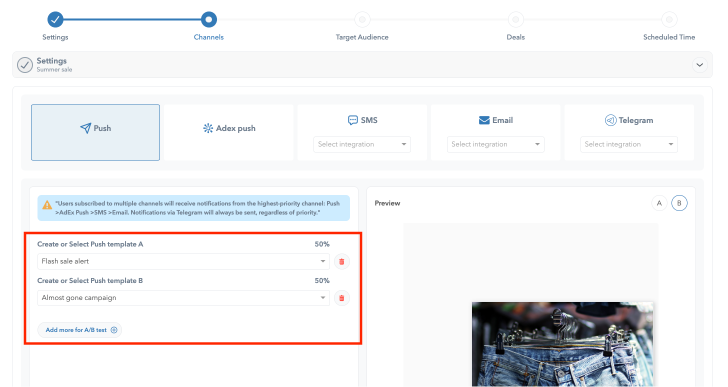
Task: Click the channel priority notice text
Action: 197,208
